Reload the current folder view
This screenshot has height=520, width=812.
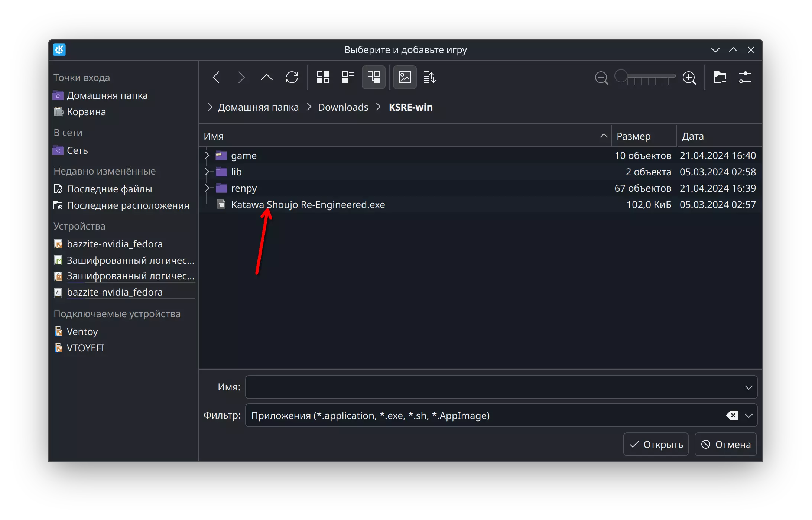[292, 78]
